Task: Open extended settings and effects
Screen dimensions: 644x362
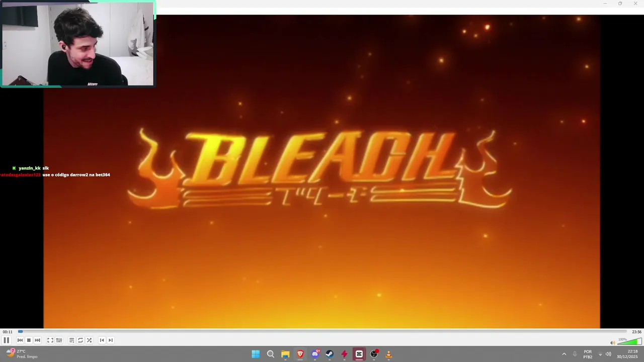Action: tap(59, 340)
